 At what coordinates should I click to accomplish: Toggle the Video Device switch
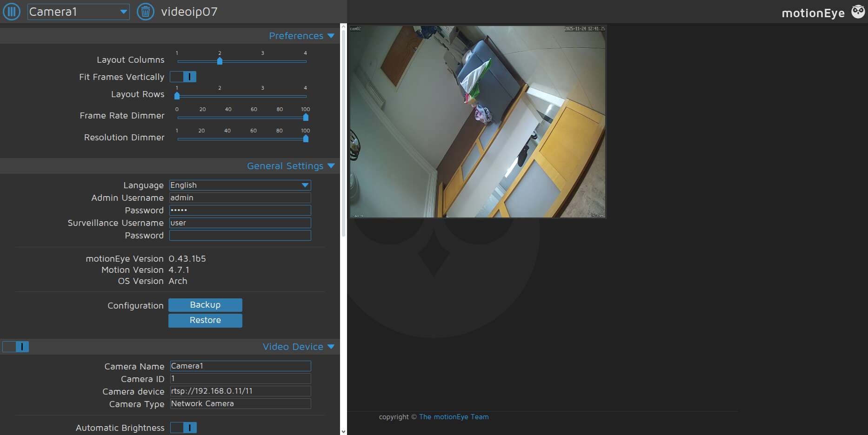(16, 347)
